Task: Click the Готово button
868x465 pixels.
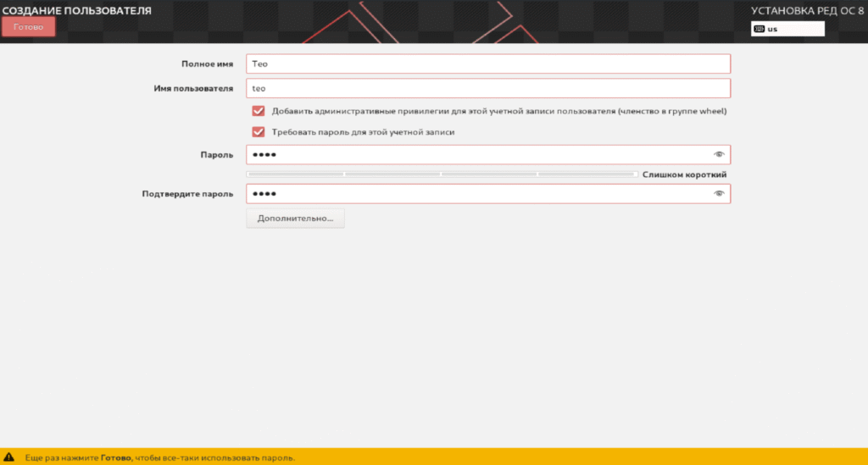Action: click(x=28, y=26)
